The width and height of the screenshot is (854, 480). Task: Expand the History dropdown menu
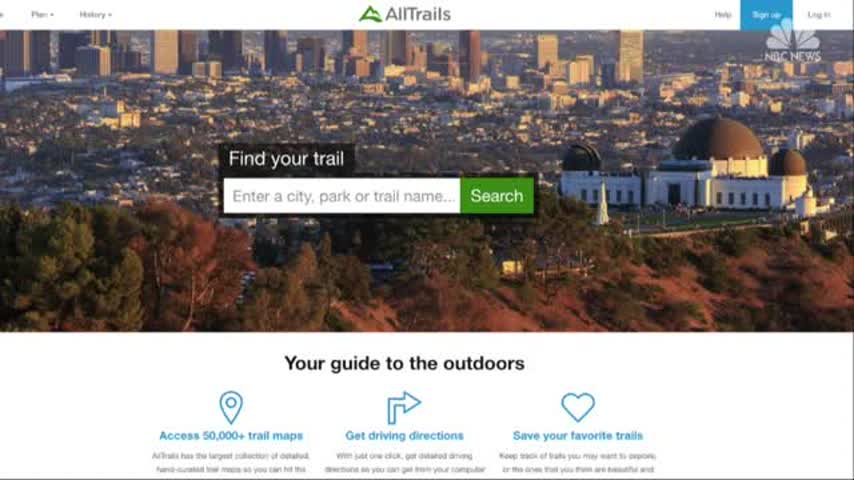95,15
